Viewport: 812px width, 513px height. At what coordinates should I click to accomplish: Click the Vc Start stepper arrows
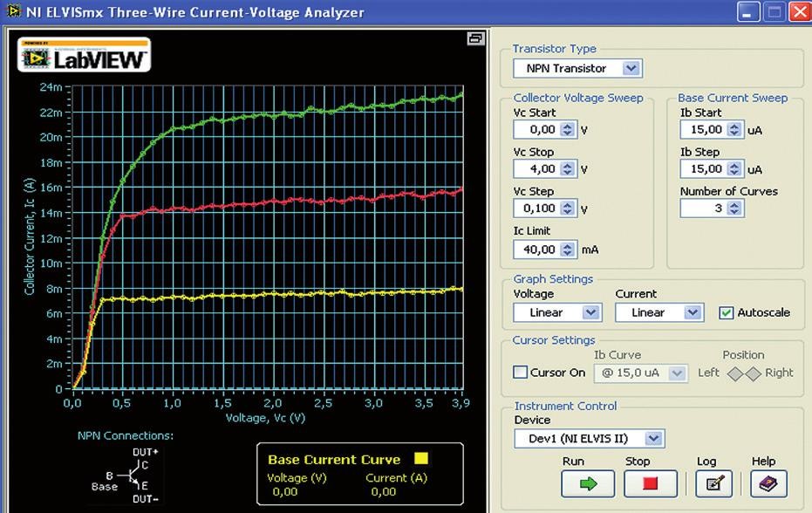coord(568,129)
